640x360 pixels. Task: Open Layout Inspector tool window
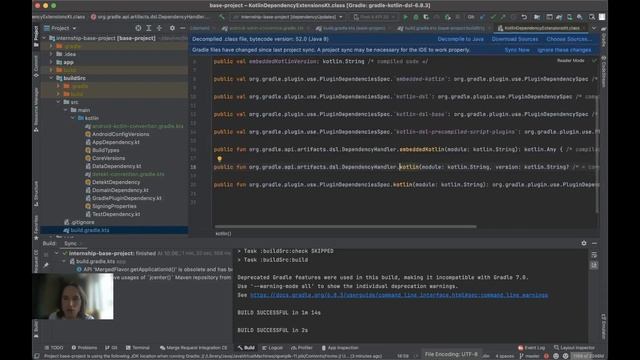pyautogui.click(x=574, y=348)
